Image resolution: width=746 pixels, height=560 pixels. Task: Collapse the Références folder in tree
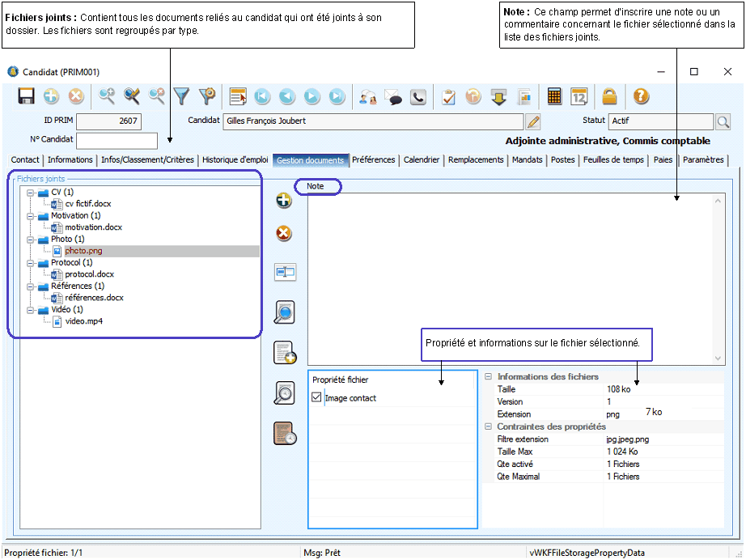coord(31,286)
